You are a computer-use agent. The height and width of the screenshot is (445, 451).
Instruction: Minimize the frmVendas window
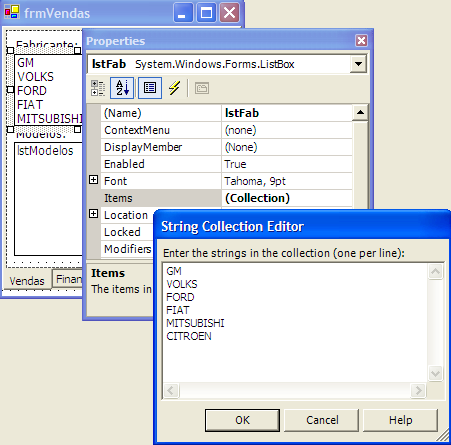coord(182,13)
